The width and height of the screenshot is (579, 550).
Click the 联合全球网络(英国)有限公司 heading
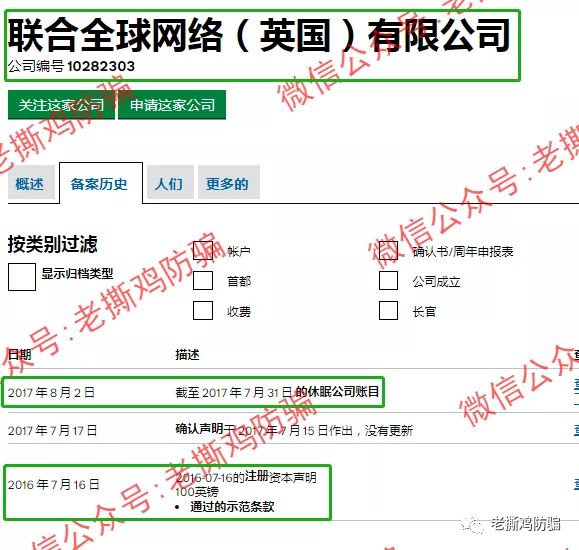click(x=259, y=36)
